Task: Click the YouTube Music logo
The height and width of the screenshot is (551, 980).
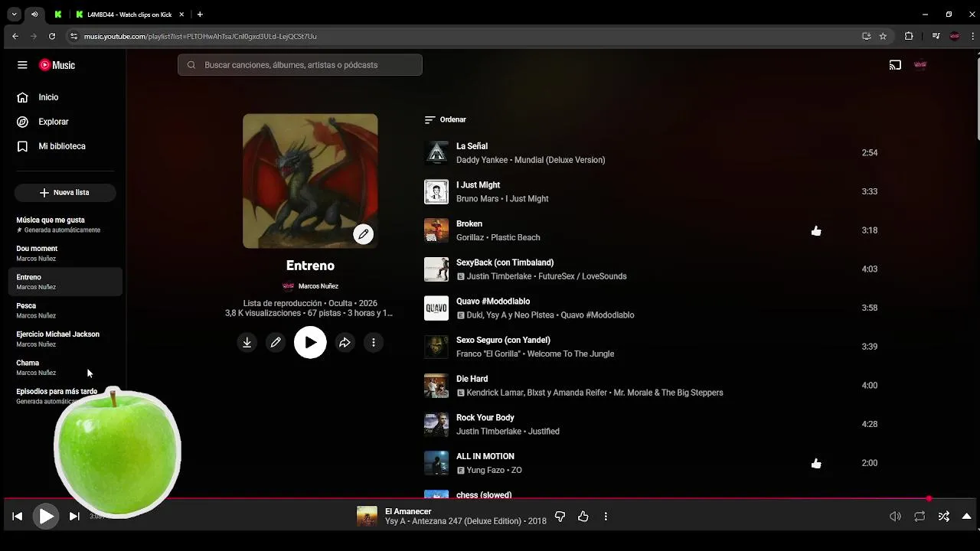Action: click(x=57, y=65)
